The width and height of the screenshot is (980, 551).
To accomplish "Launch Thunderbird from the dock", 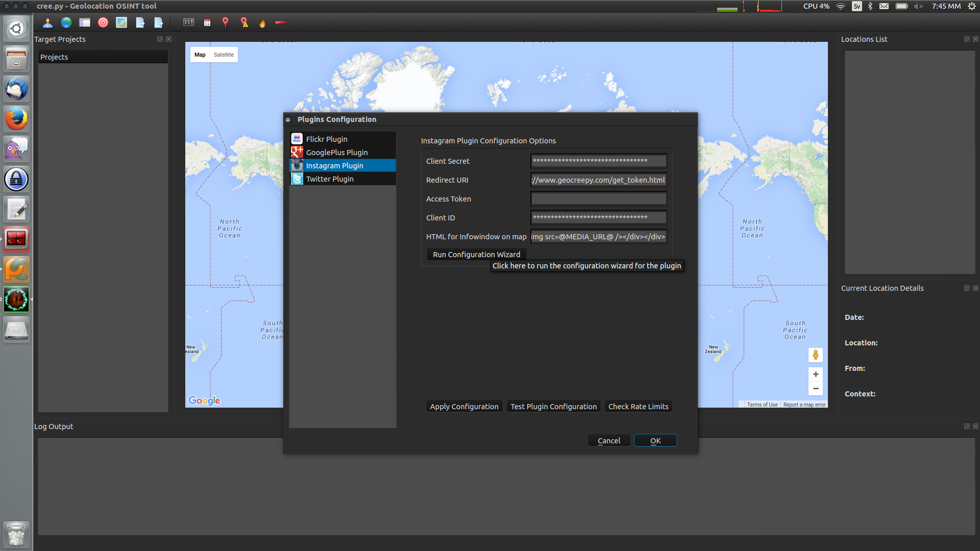I will click(x=16, y=89).
